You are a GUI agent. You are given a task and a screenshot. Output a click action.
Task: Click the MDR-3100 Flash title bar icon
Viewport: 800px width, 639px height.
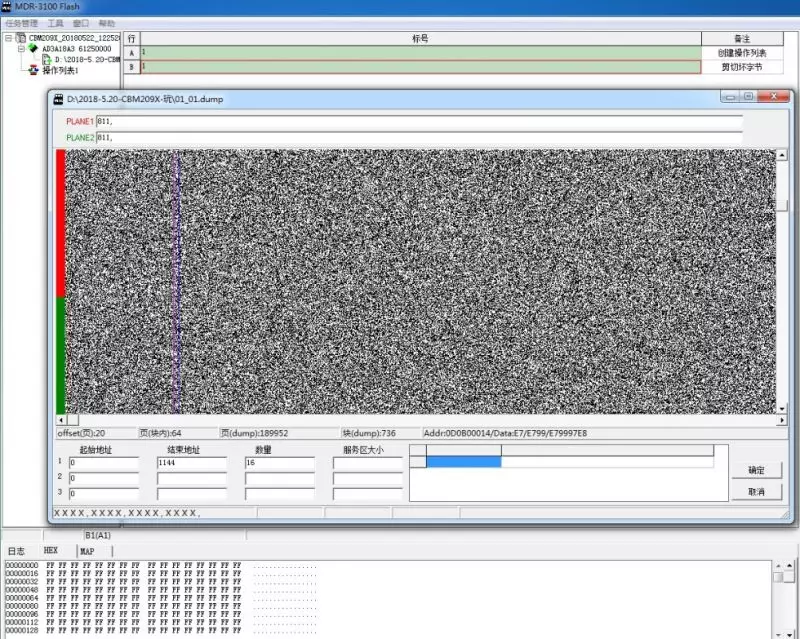(6, 6)
